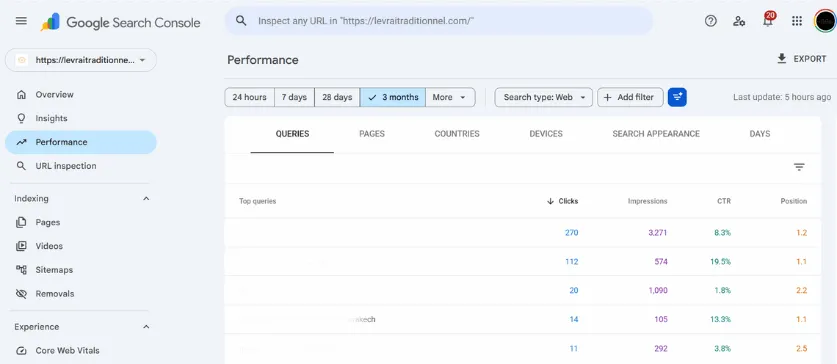Open users and settings icon
Image resolution: width=837 pixels, height=364 pixels.
pos(739,21)
